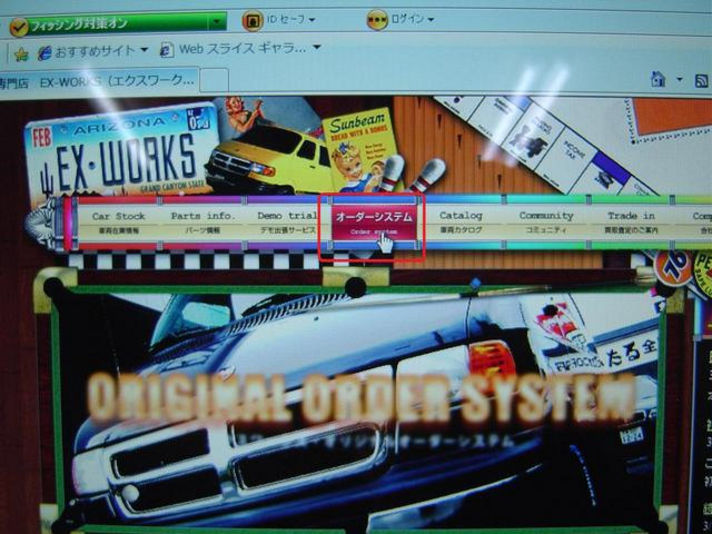Click the phishing protection checkmark icon
The height and width of the screenshot is (534, 712).
[x=19, y=27]
